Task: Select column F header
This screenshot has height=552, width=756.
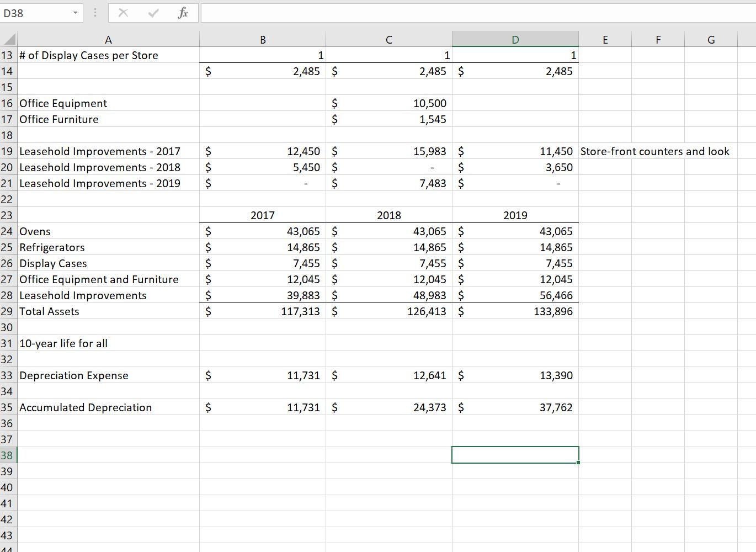Action: tap(658, 39)
